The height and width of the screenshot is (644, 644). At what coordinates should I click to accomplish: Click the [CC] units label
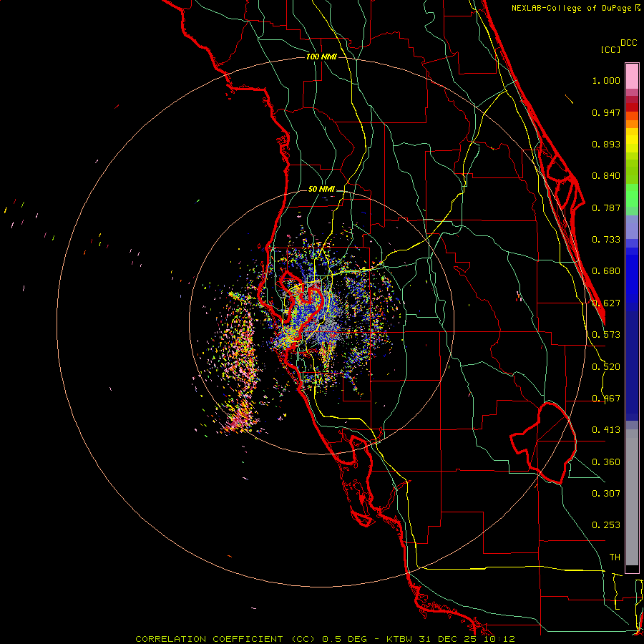610,49
